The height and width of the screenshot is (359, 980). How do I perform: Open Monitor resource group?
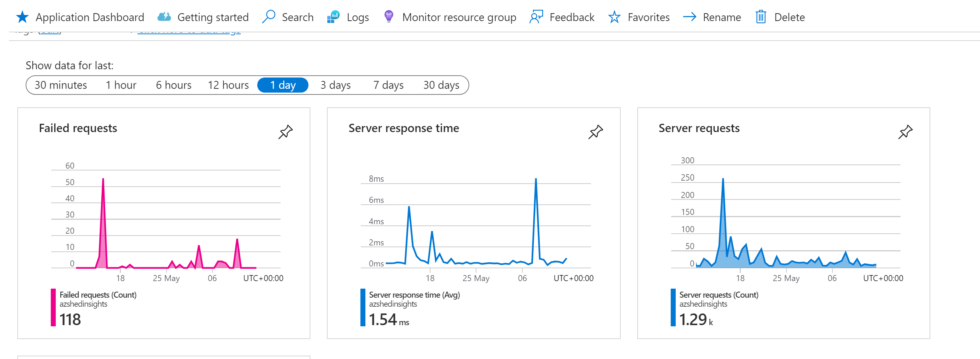click(x=459, y=17)
